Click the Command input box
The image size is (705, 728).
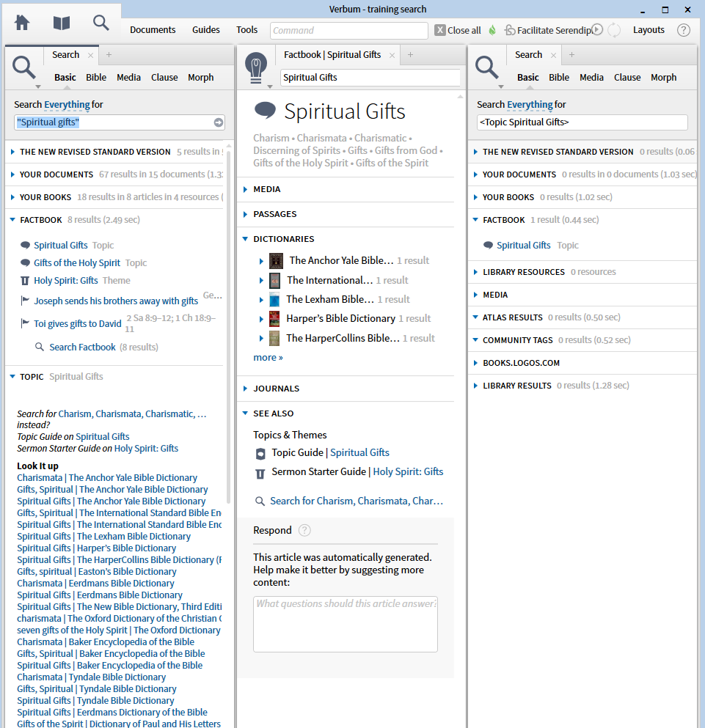(349, 31)
